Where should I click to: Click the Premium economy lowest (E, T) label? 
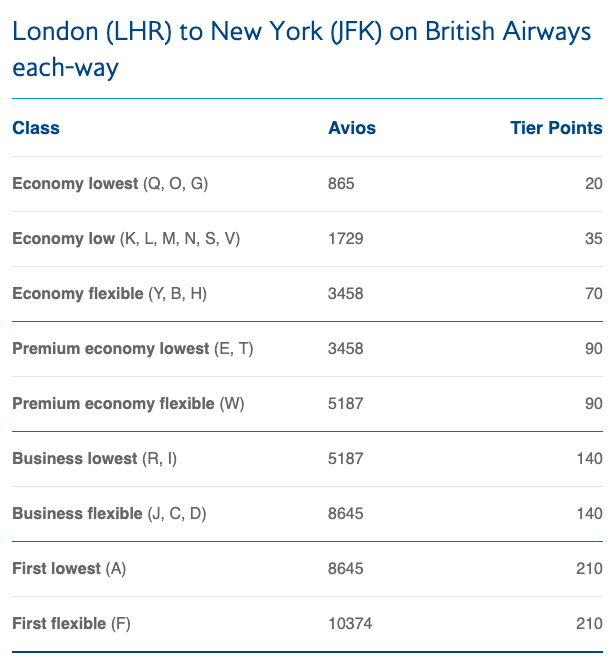coord(130,349)
